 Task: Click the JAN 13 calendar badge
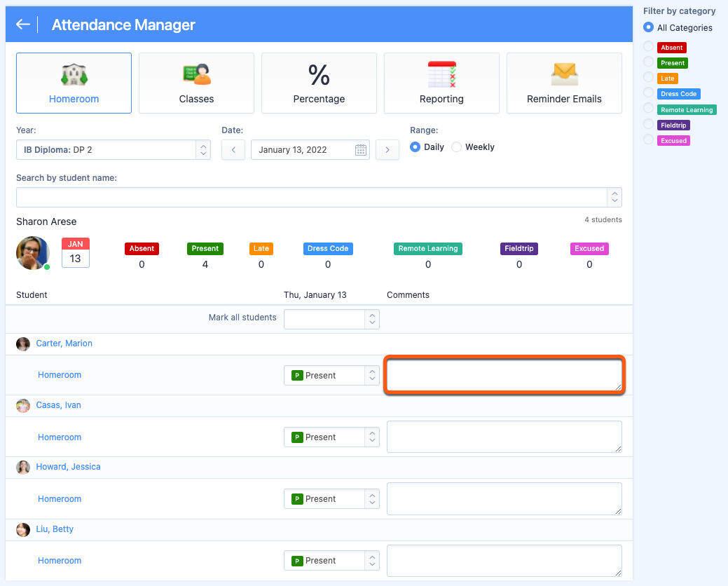point(75,252)
